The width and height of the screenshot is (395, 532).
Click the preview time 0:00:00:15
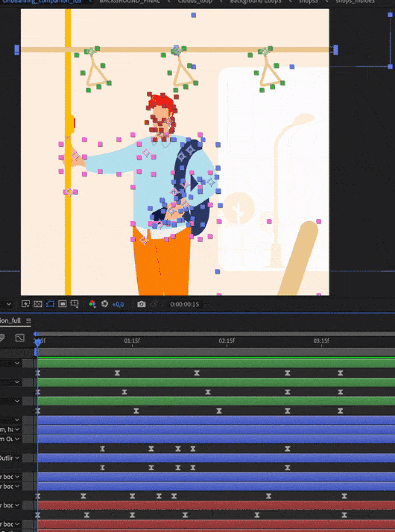point(185,305)
